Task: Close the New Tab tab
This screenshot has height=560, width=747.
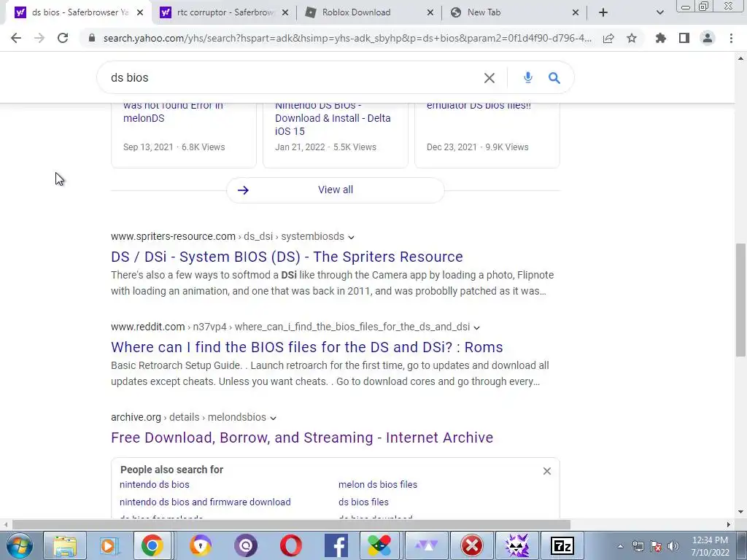Action: 576,12
